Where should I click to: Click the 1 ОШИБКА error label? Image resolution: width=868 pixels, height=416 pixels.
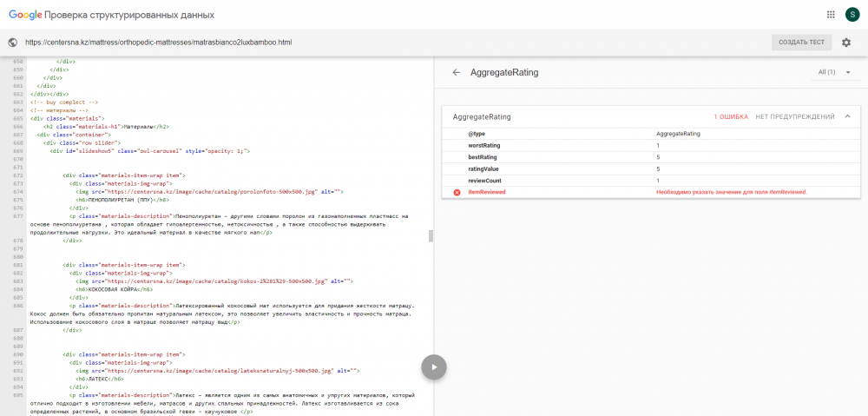pyautogui.click(x=731, y=117)
